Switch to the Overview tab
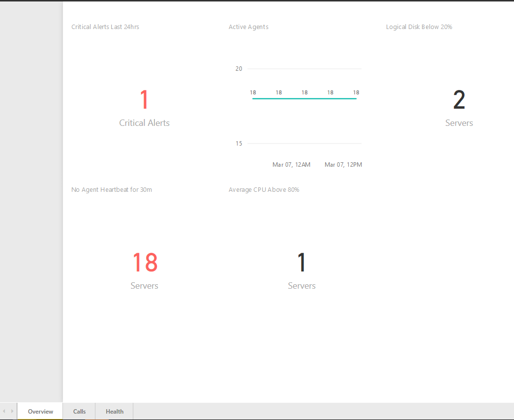The height and width of the screenshot is (420, 514). coord(40,412)
